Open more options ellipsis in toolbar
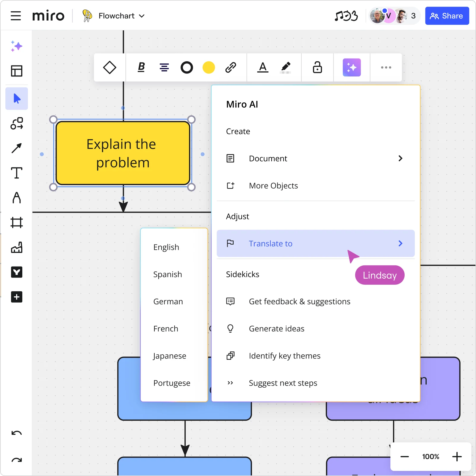The height and width of the screenshot is (476, 476). point(386,68)
